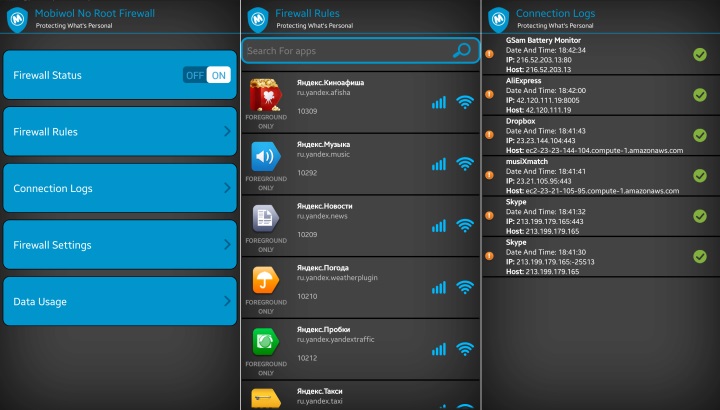Image resolution: width=720 pixels, height=410 pixels.
Task: Toggle mobile data for Яндекс.Киноафиша
Action: click(439, 102)
